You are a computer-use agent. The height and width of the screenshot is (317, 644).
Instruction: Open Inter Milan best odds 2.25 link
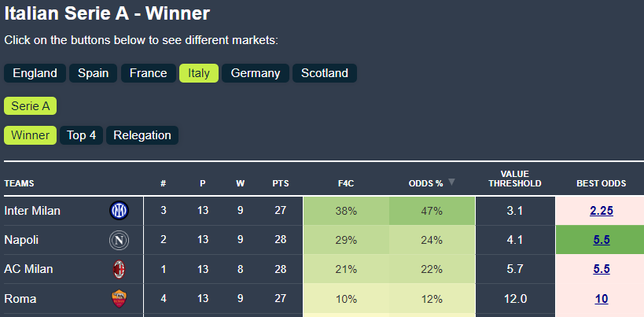[602, 211]
